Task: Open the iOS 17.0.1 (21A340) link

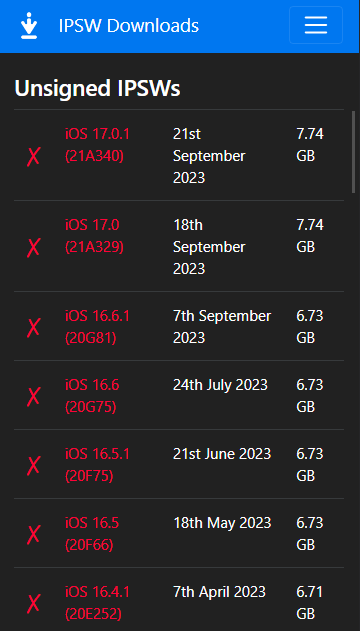Action: point(97,145)
